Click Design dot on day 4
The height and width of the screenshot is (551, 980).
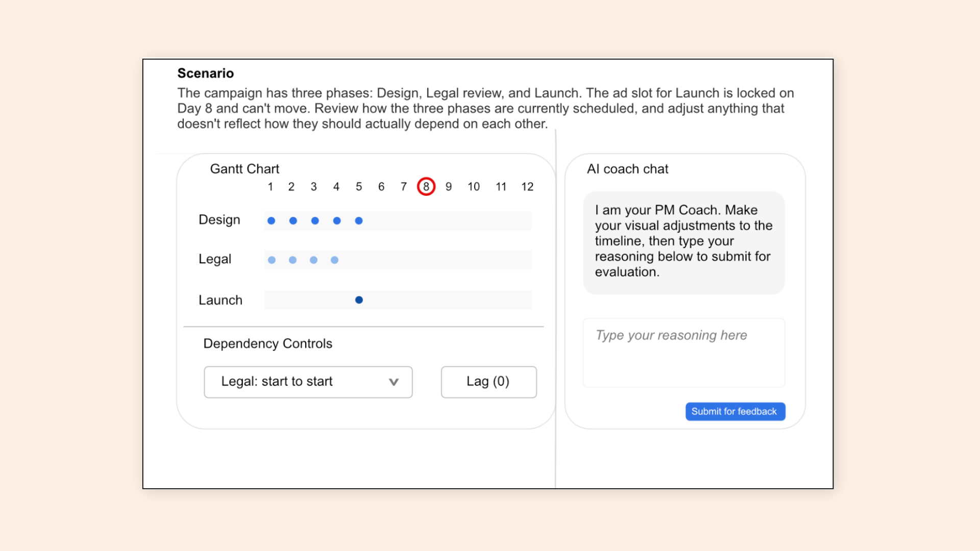(337, 221)
